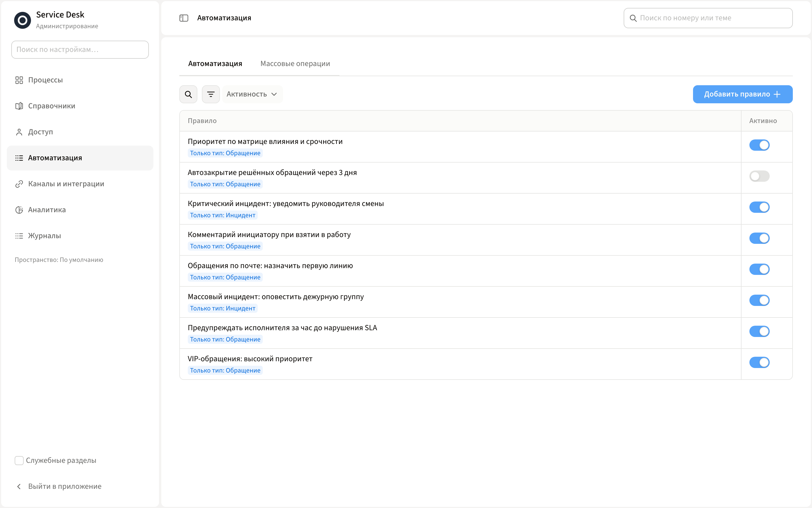Open the Аналитика section
The image size is (812, 508).
click(x=80, y=210)
